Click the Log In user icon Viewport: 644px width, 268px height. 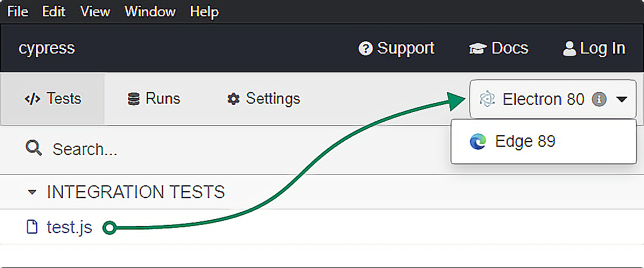tap(569, 48)
